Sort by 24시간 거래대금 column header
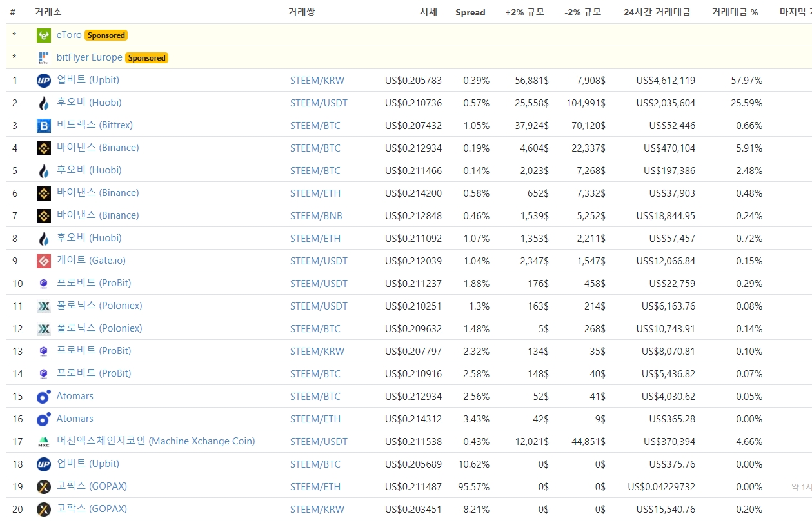The height and width of the screenshot is (525, 812). pos(657,12)
